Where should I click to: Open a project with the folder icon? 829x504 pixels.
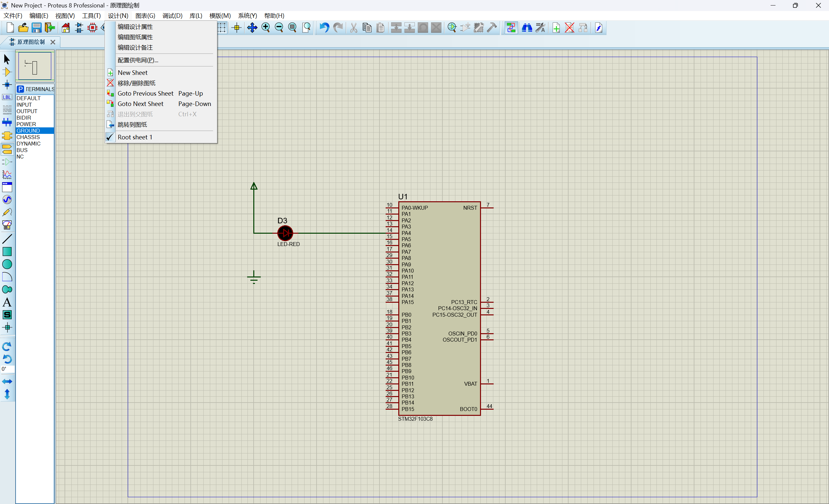(23, 28)
